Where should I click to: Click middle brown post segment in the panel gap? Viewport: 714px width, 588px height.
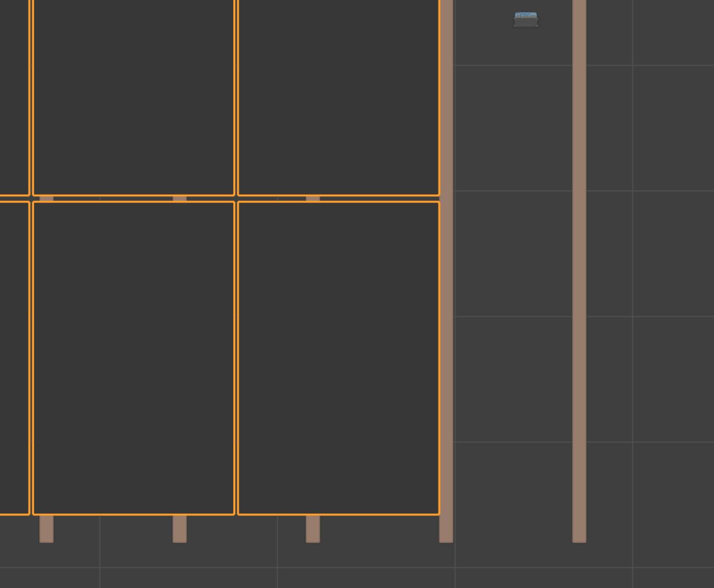pos(180,199)
